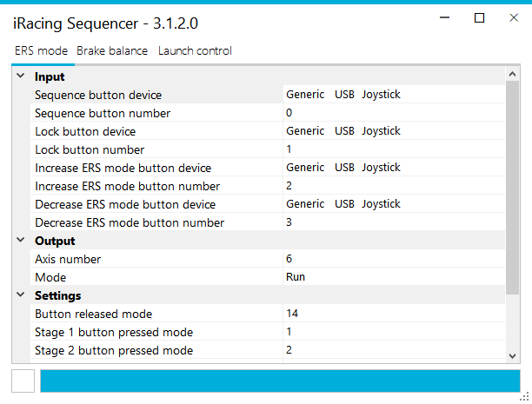Select the 'Axis number' label
Screen dimensions: 532x404
click(x=68, y=260)
